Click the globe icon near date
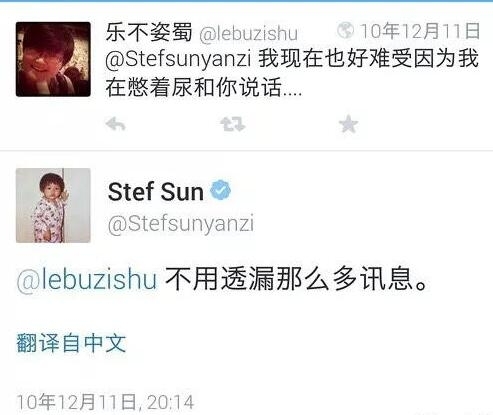The height and width of the screenshot is (415, 493). [345, 30]
